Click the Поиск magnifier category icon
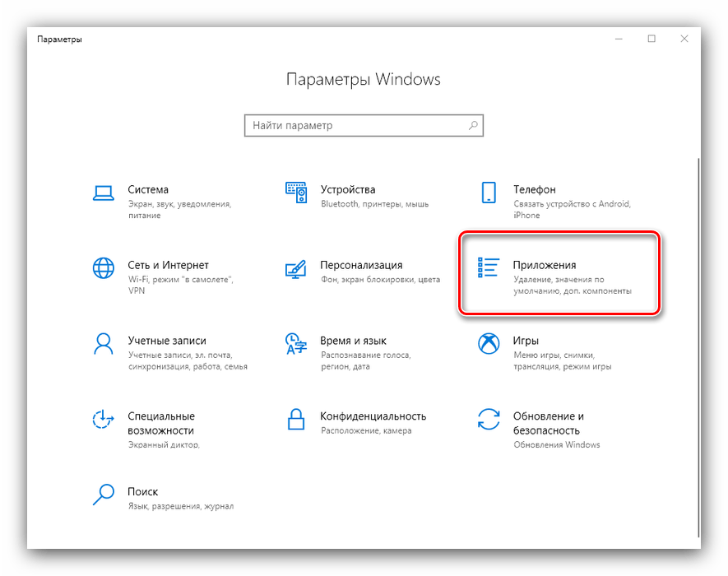The width and height of the screenshot is (728, 576). [103, 494]
